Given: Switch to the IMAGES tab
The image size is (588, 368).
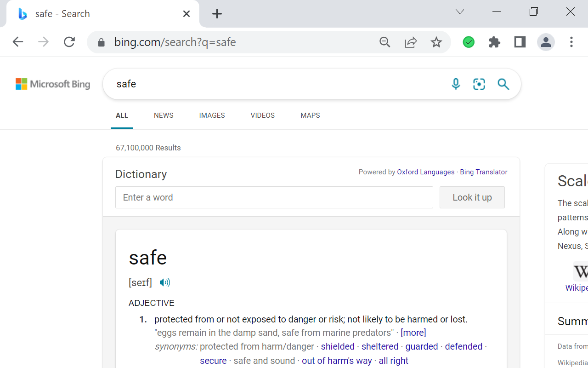Looking at the screenshot, I should [212, 115].
